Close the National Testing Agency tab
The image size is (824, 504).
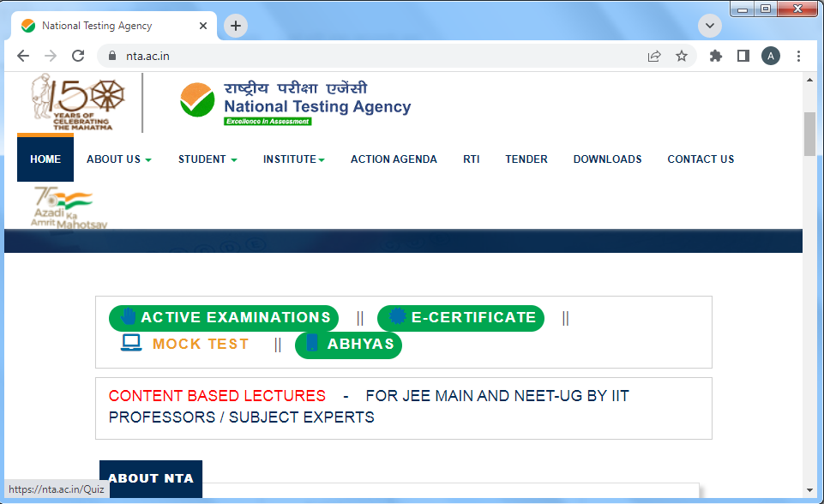[x=203, y=26]
